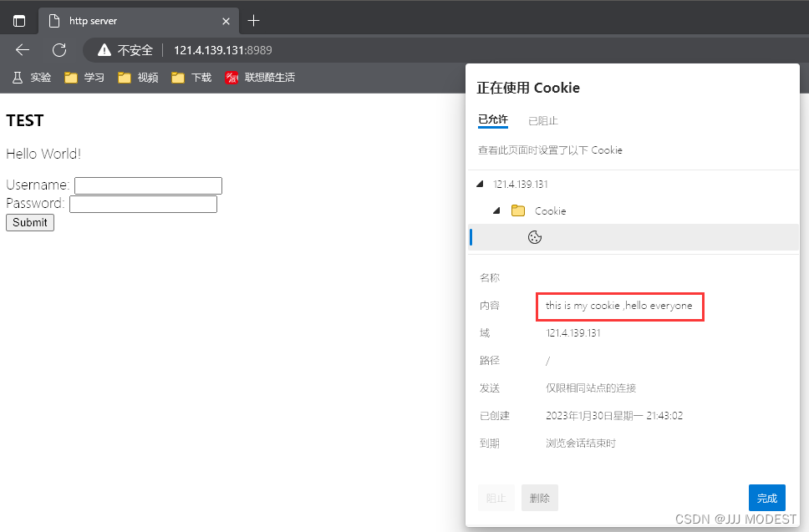Open the 联想酷生活 bookmark

pyautogui.click(x=260, y=78)
